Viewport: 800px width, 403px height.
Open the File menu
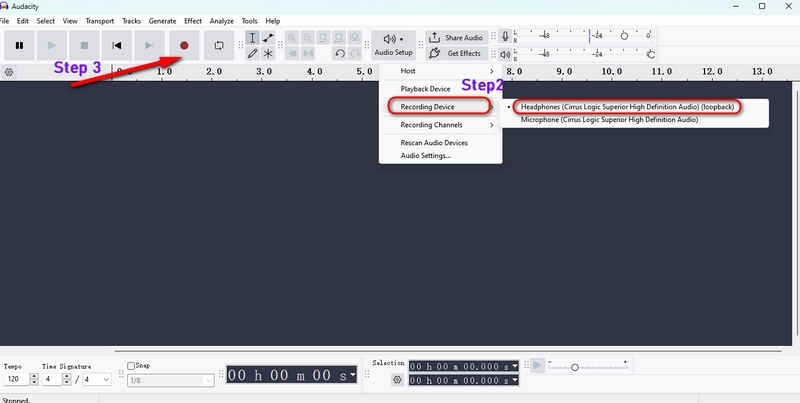coord(4,21)
